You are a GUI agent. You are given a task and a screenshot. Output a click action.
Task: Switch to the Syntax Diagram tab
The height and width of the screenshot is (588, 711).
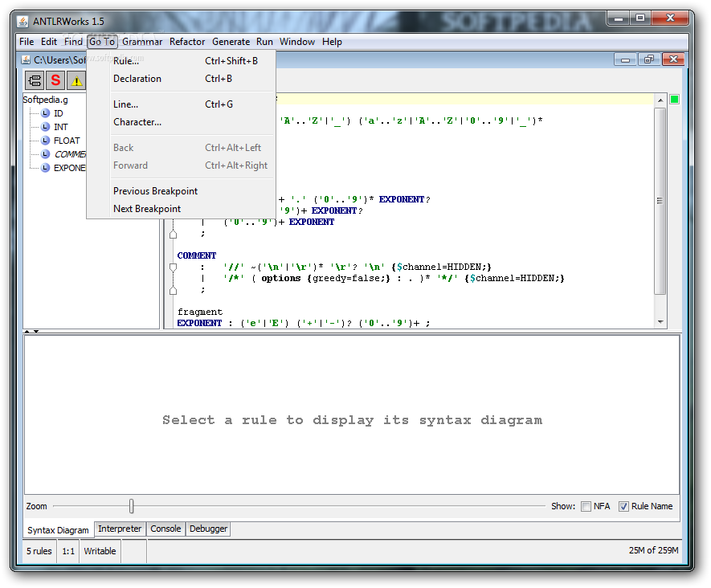(58, 530)
